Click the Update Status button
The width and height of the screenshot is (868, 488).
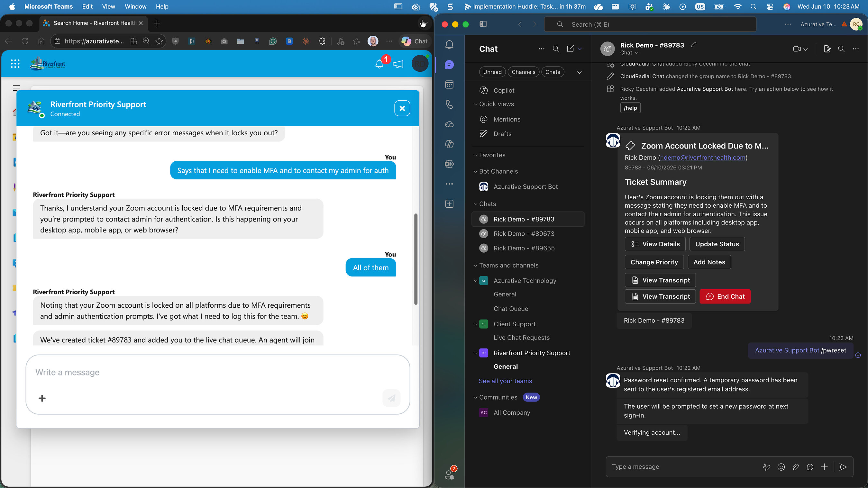717,244
